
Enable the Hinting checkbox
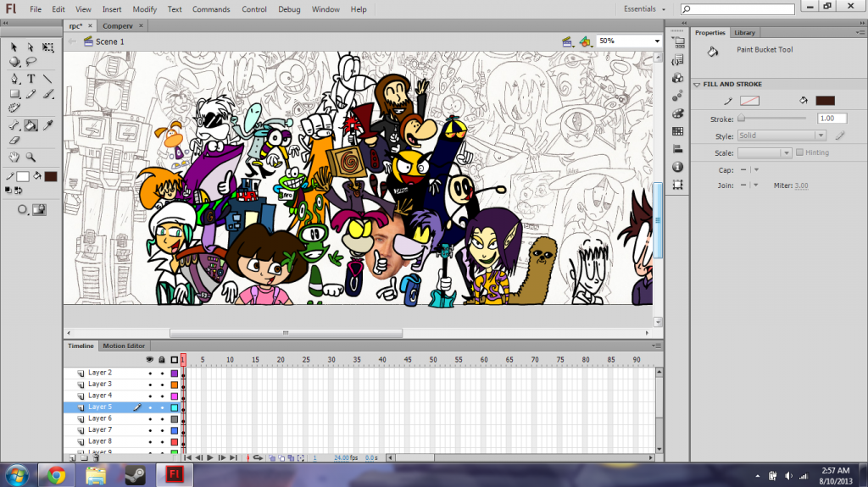click(799, 152)
